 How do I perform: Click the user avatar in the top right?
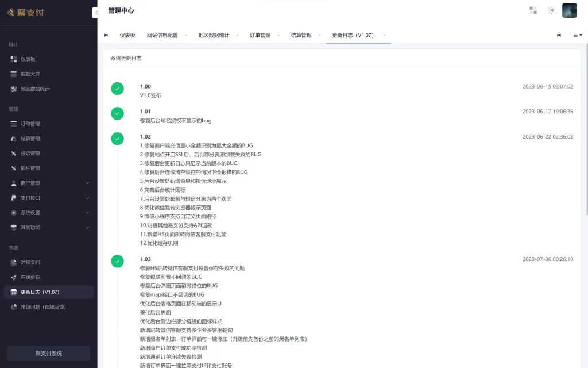pos(569,10)
